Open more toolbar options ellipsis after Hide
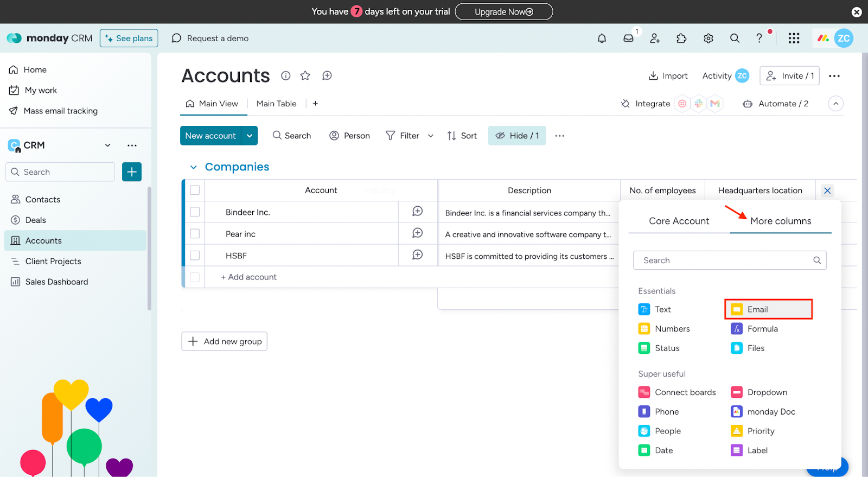Screen dimensions: 868x477 tap(560, 136)
